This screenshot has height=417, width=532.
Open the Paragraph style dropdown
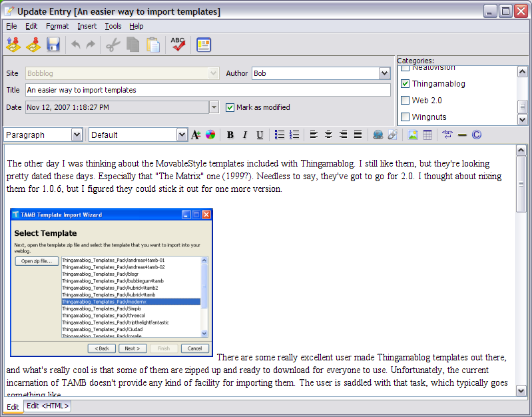pyautogui.click(x=77, y=135)
